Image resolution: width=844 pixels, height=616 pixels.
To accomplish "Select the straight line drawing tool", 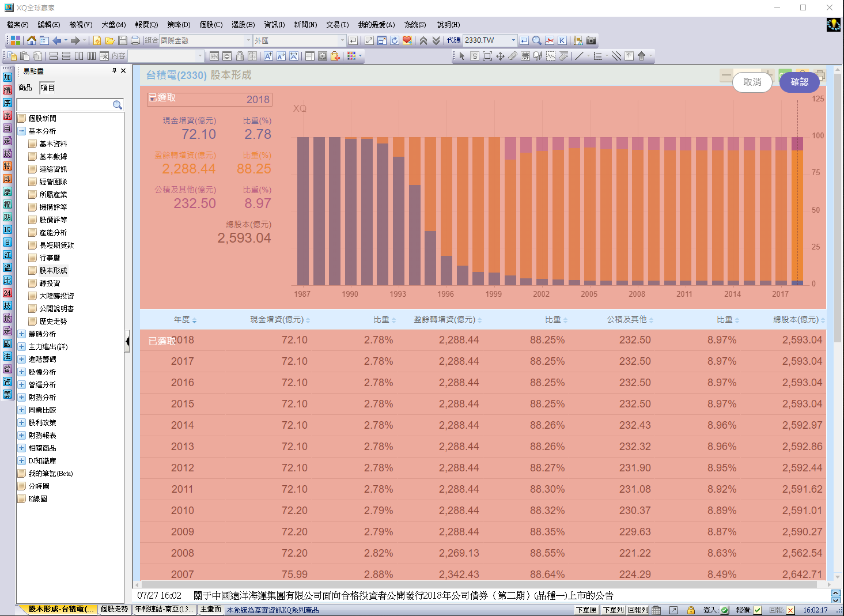I will [x=579, y=56].
